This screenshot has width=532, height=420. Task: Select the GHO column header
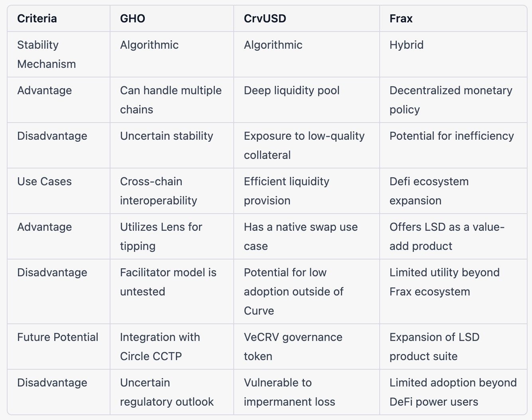tap(133, 19)
